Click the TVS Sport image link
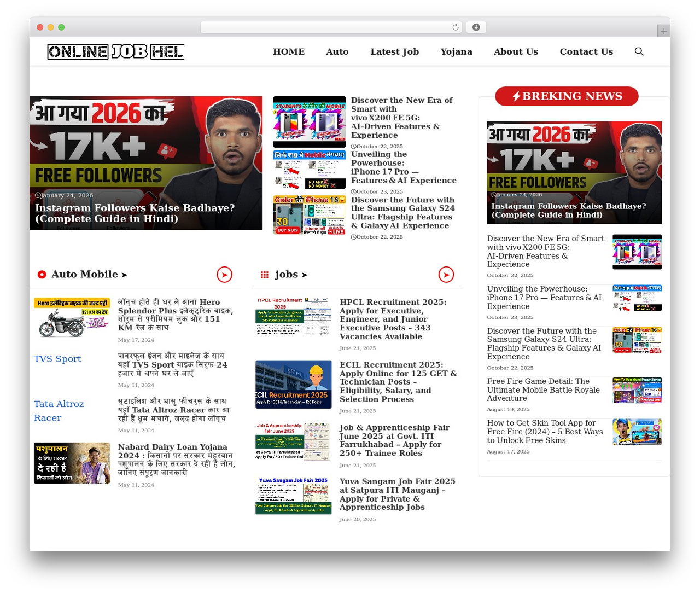700x593 pixels. (57, 359)
